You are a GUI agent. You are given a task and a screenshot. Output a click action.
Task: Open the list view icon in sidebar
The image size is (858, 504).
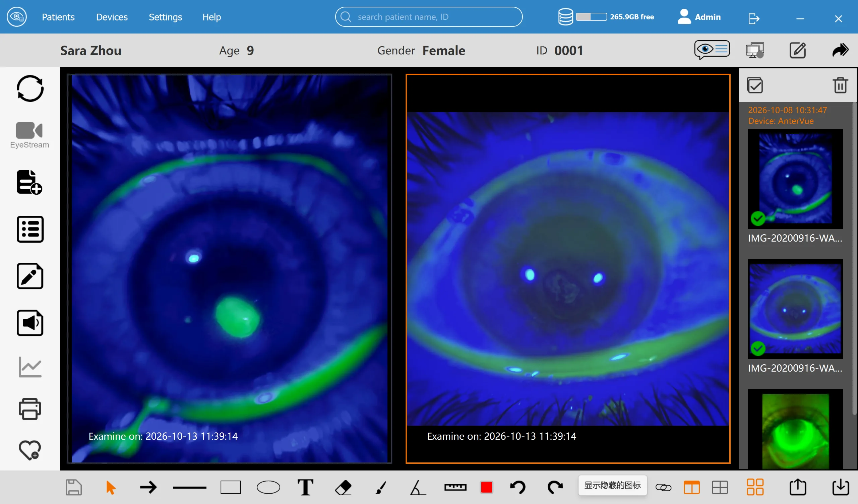click(30, 229)
